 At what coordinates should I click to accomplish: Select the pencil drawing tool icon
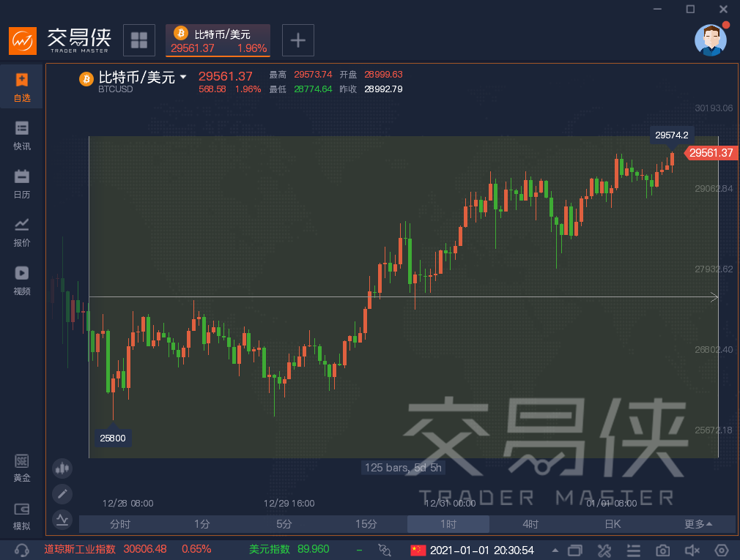[x=62, y=493]
